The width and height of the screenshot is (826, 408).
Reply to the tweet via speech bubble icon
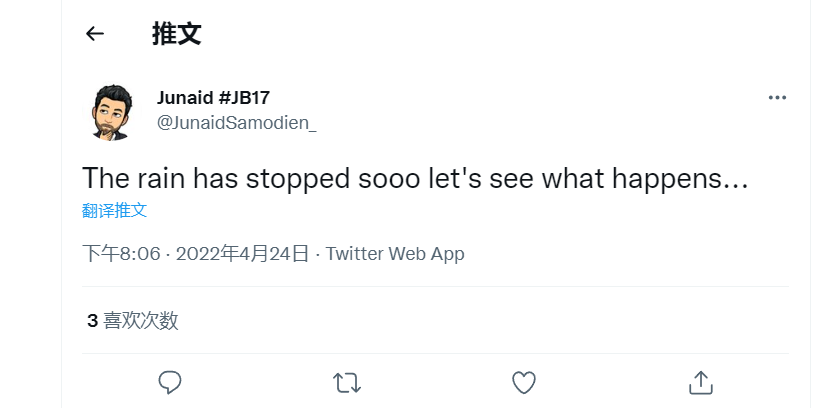coord(170,381)
